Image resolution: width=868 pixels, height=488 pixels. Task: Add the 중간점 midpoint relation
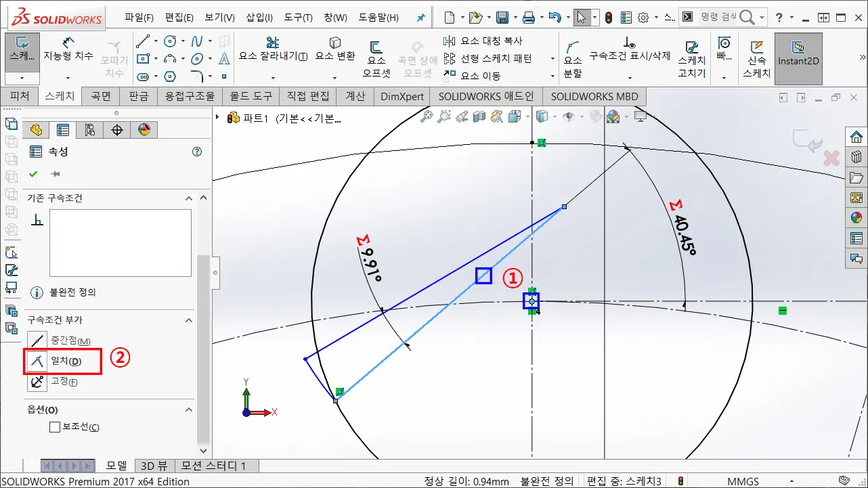click(59, 340)
